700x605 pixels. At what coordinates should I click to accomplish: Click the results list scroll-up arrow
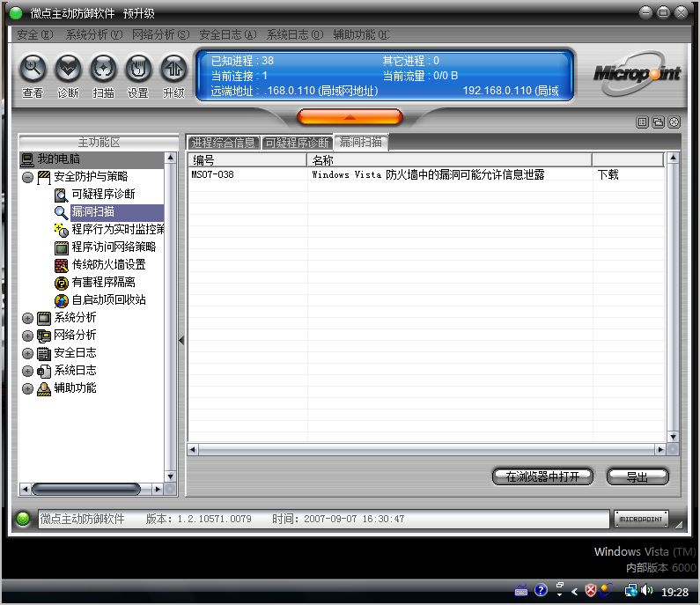tap(673, 158)
